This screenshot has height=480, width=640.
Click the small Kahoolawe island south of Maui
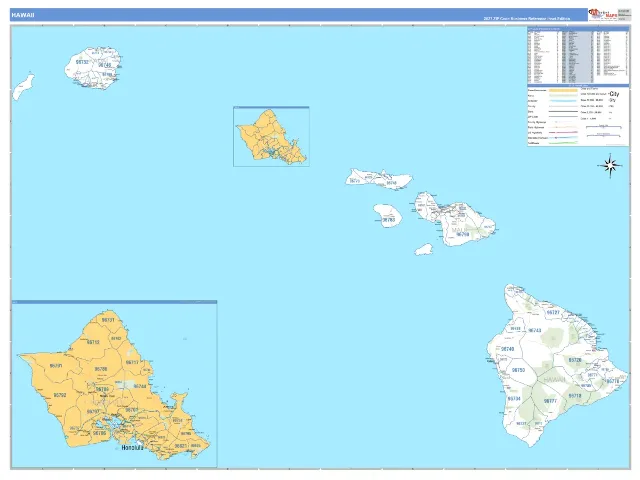(x=424, y=249)
